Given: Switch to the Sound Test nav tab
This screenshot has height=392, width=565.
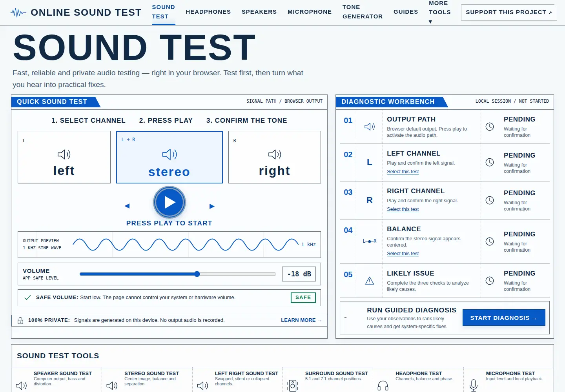Looking at the screenshot, I should (x=164, y=12).
